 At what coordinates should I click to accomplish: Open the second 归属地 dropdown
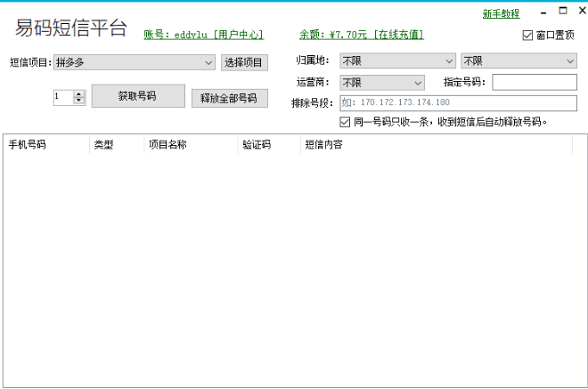[x=519, y=61]
